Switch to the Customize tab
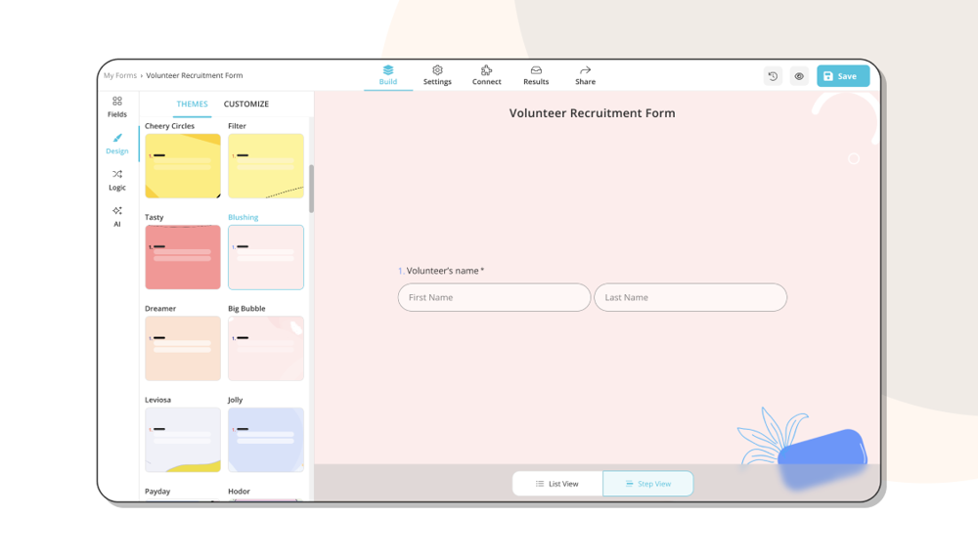This screenshot has height=560, width=978. (246, 104)
